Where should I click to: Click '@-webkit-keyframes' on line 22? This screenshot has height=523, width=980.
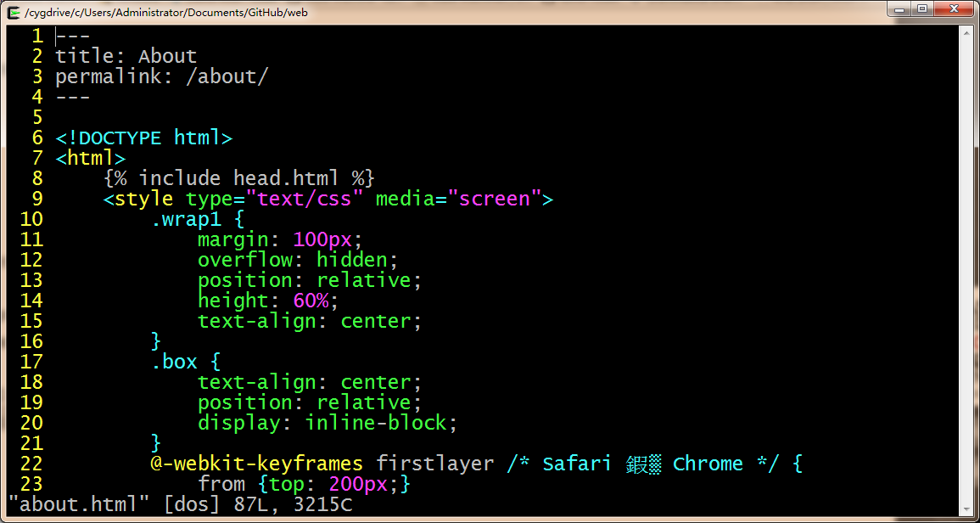pyautogui.click(x=257, y=464)
